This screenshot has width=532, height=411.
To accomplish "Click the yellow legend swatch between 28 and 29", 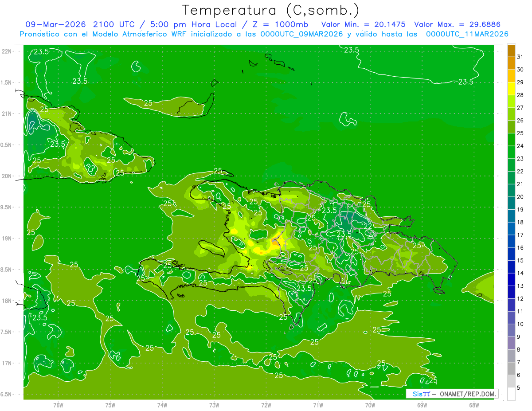I will coord(511,89).
